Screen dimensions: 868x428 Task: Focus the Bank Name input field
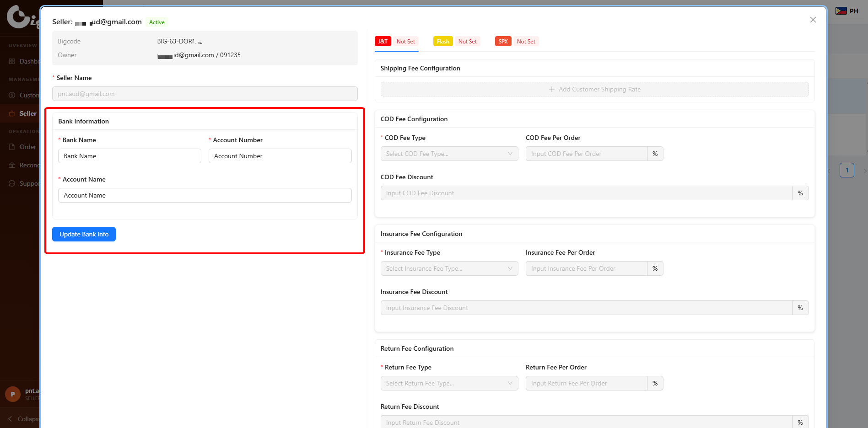[x=129, y=156]
